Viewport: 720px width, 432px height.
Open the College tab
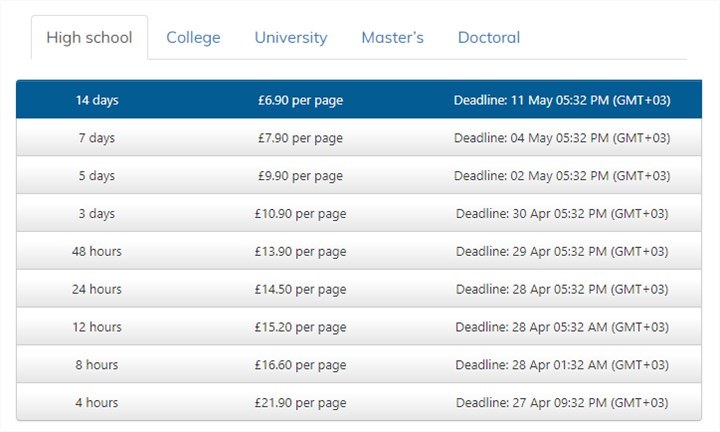(193, 38)
